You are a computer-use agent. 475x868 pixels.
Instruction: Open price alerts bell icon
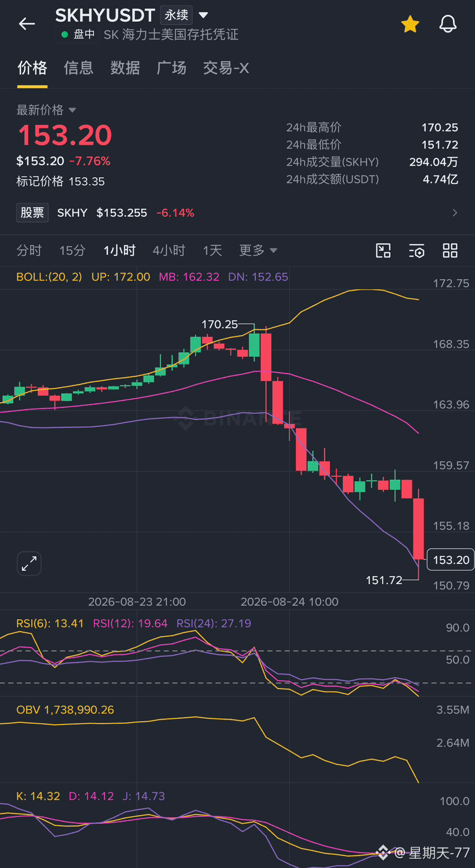tap(447, 24)
